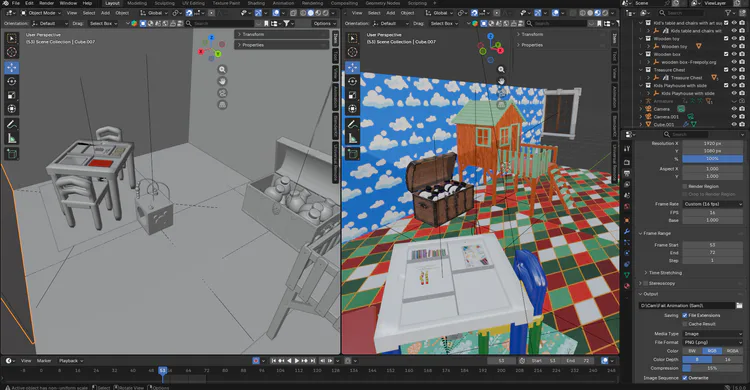Open the Material properties tab icon

[x=627, y=286]
